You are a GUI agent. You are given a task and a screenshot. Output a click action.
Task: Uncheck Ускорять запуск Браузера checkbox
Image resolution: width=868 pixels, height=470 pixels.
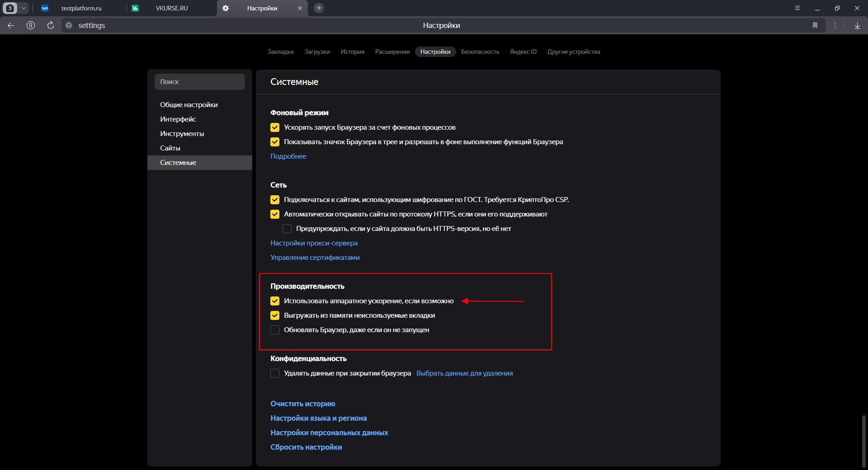click(x=275, y=127)
